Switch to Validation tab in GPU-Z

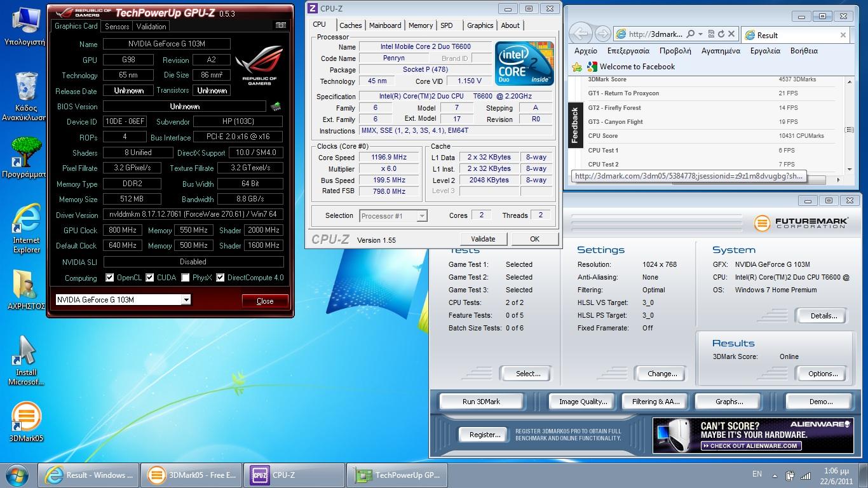[151, 27]
